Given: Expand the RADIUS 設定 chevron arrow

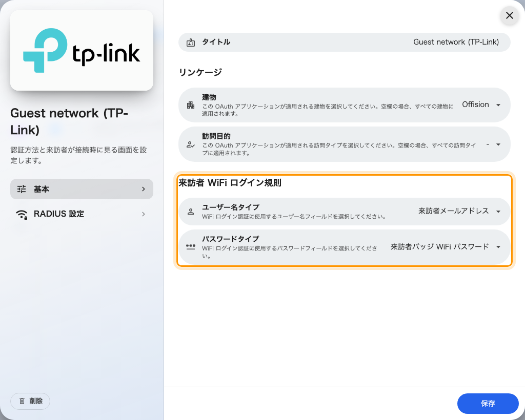Looking at the screenshot, I should [x=144, y=214].
